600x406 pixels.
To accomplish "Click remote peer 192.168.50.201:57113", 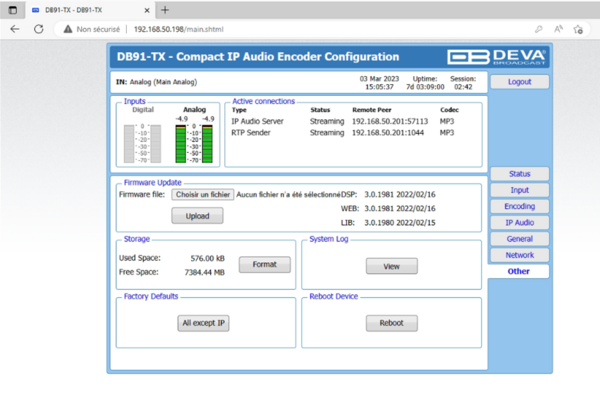I will coord(390,121).
